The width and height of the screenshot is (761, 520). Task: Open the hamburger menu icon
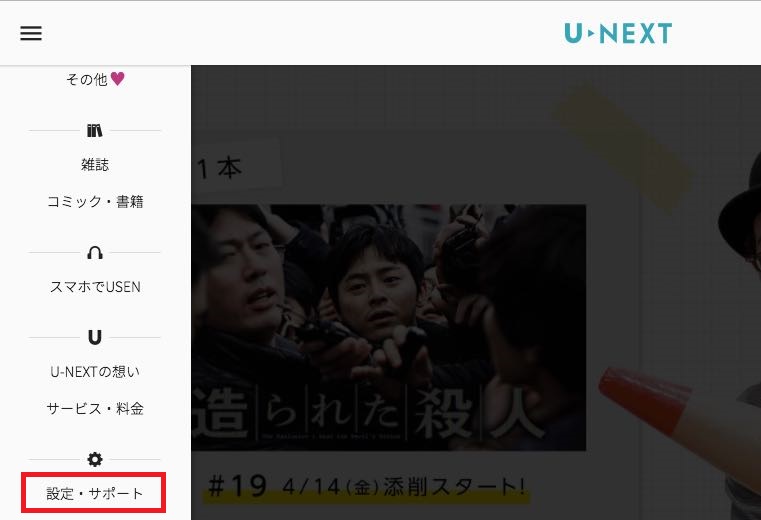click(x=31, y=33)
